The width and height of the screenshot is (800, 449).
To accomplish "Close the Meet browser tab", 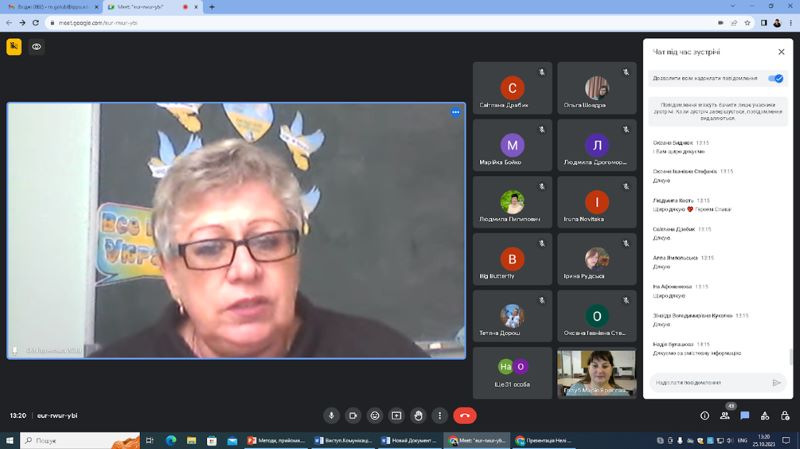I will 196,7.
